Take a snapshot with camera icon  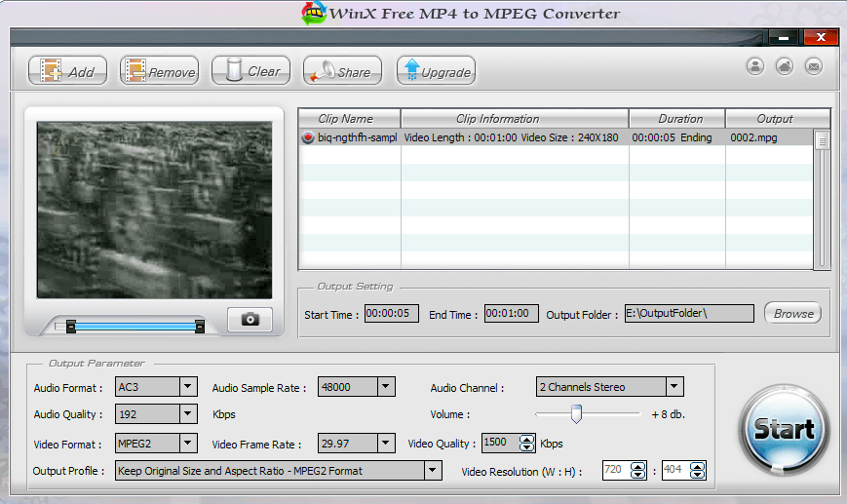point(250,320)
